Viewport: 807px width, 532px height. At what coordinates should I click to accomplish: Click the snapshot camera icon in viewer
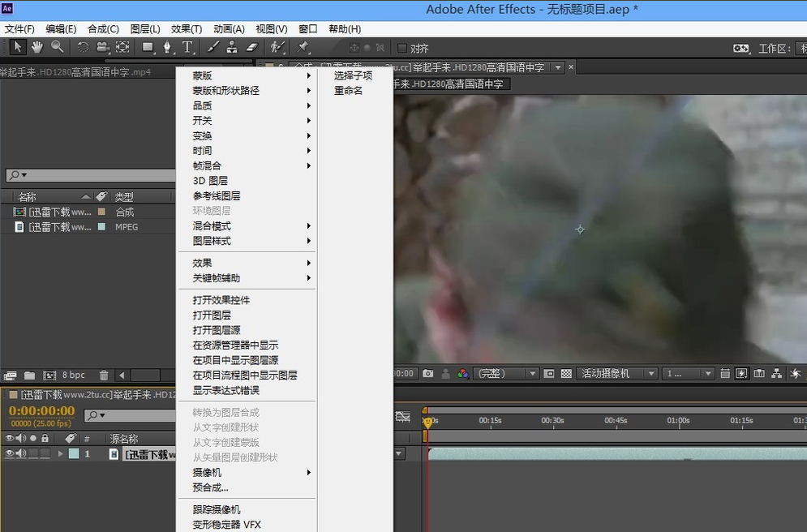(427, 374)
